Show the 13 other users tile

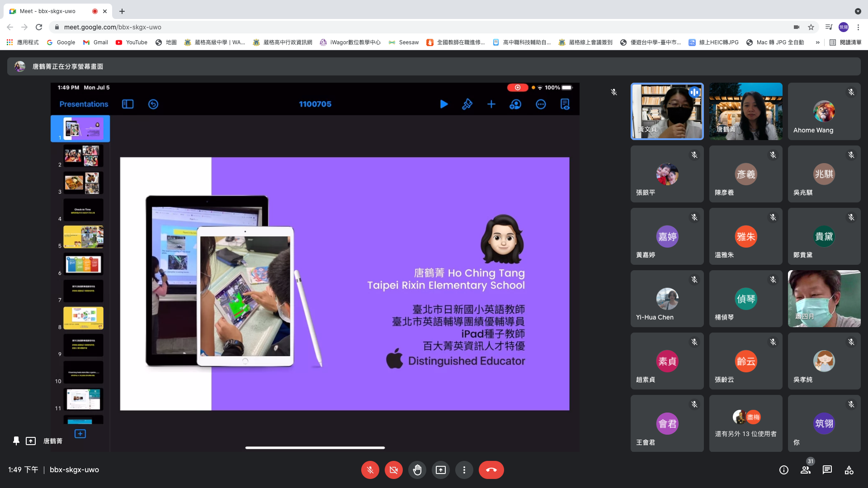tap(745, 423)
